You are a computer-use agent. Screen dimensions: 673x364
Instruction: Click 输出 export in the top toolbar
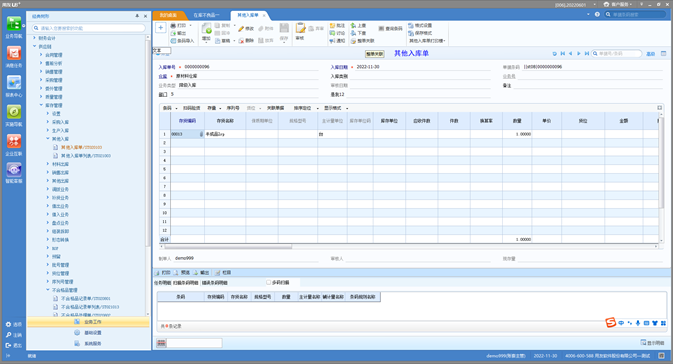pos(179,33)
